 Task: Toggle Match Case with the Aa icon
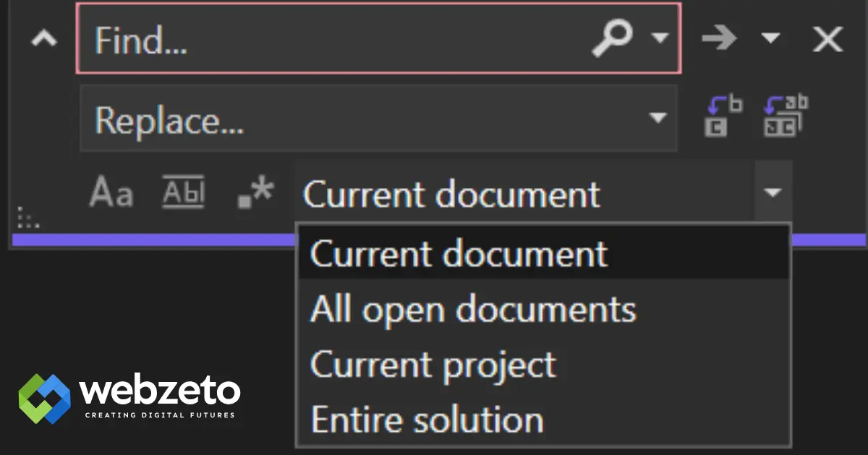point(111,192)
